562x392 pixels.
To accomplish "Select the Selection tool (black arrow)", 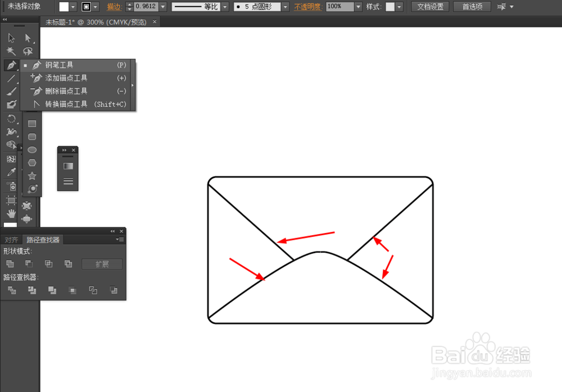I will (11, 38).
